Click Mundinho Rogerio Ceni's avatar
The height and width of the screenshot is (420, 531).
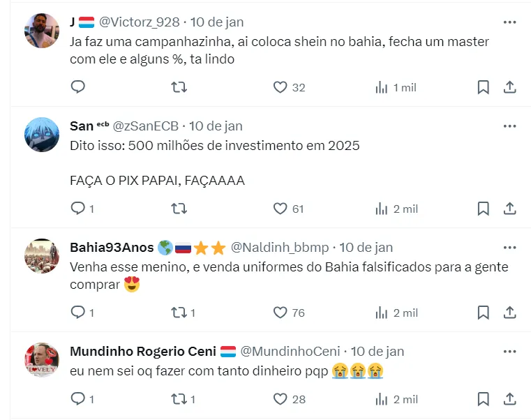click(42, 359)
